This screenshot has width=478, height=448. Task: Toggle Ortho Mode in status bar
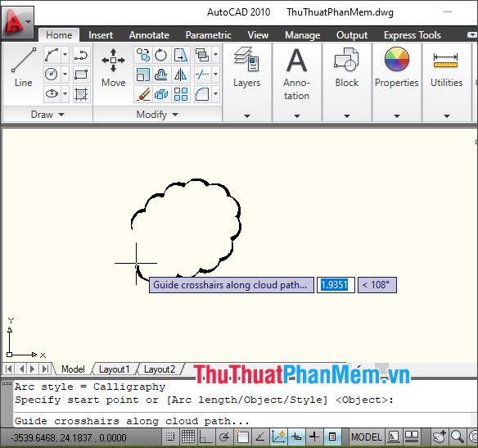pos(206,437)
